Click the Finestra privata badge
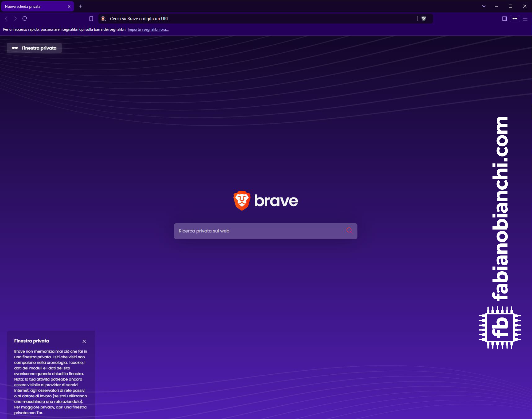Viewport: 532px width, 419px height. pyautogui.click(x=34, y=48)
